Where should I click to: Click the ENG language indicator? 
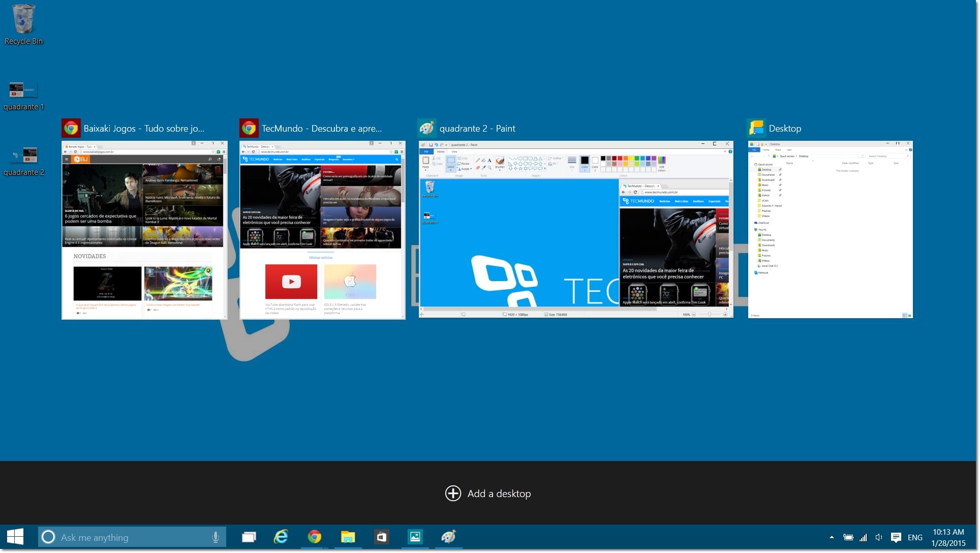(915, 537)
